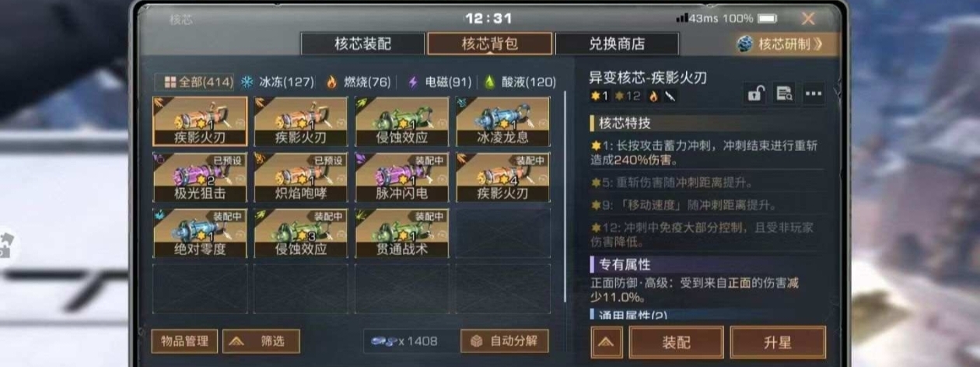Open 自动分解 auto-decompose
Screen dimensions: 980x367
[x=505, y=341]
